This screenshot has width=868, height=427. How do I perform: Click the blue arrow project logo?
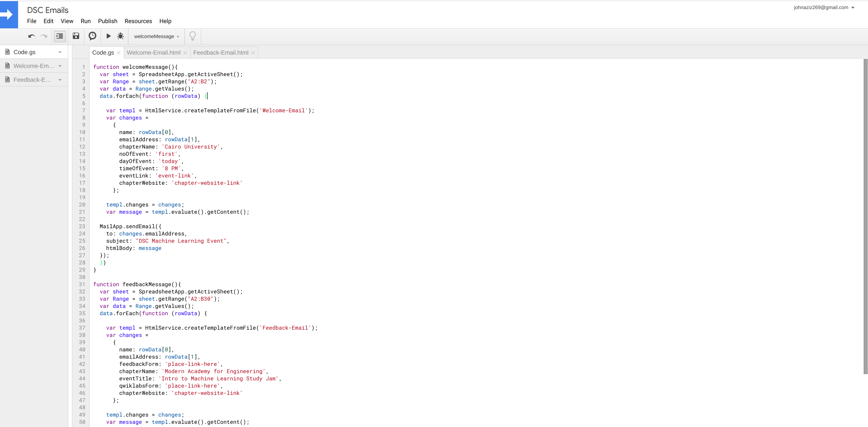9,14
